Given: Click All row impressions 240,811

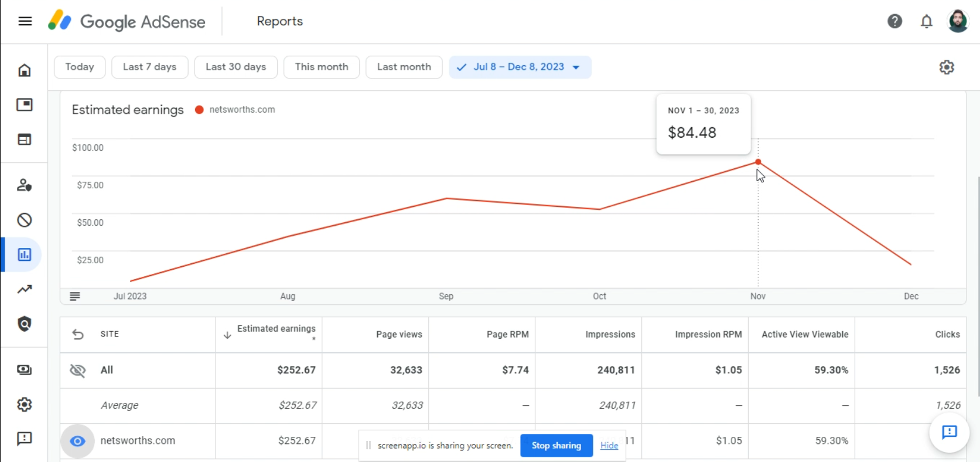Looking at the screenshot, I should pos(616,370).
